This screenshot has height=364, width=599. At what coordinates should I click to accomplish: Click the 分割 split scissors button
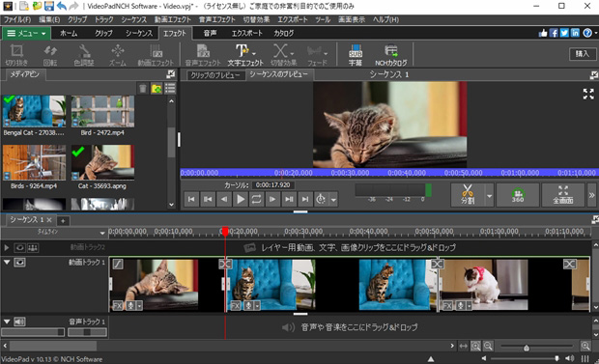pyautogui.click(x=468, y=195)
